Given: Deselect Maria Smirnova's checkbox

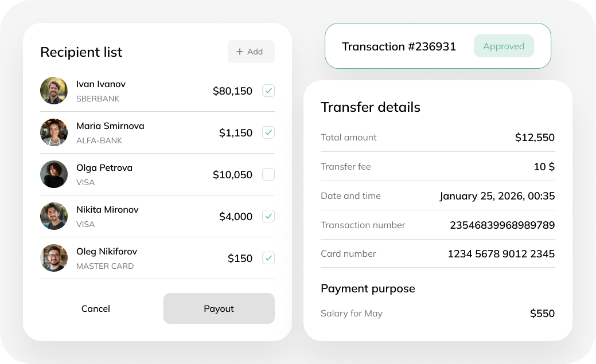Looking at the screenshot, I should pyautogui.click(x=268, y=132).
